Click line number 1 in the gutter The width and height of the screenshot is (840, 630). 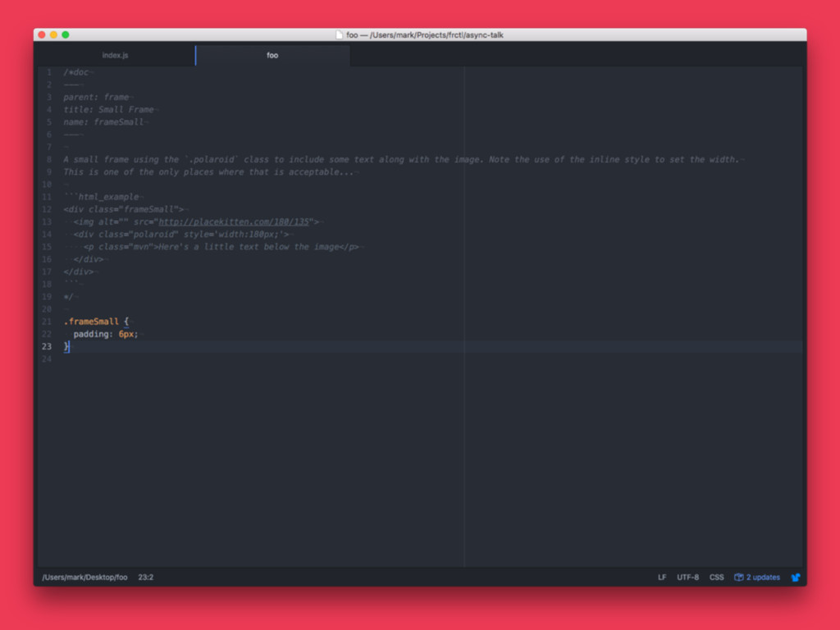49,72
